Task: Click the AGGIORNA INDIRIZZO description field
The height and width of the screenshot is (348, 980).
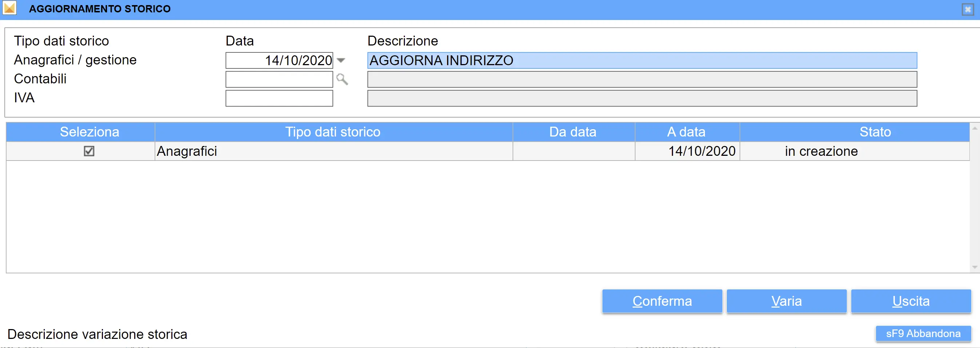Action: [642, 60]
